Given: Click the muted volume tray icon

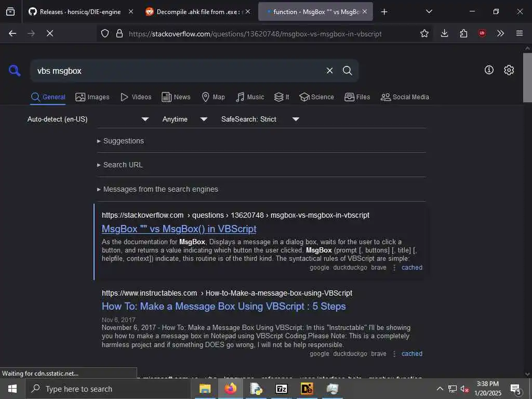Looking at the screenshot, I should 464,389.
